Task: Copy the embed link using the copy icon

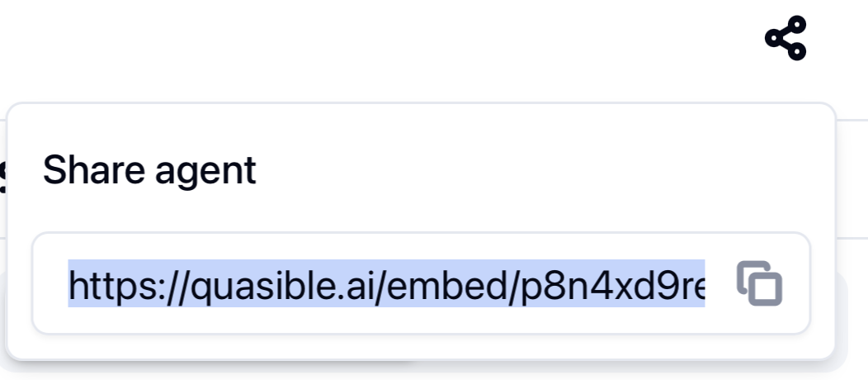Action: (x=759, y=283)
